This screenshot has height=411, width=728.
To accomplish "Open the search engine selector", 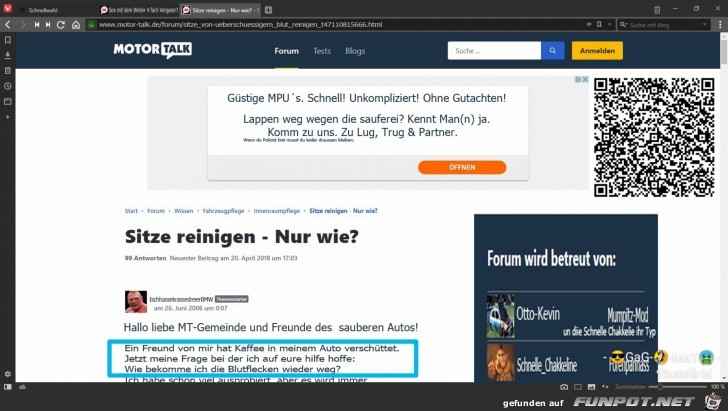I will (x=624, y=25).
